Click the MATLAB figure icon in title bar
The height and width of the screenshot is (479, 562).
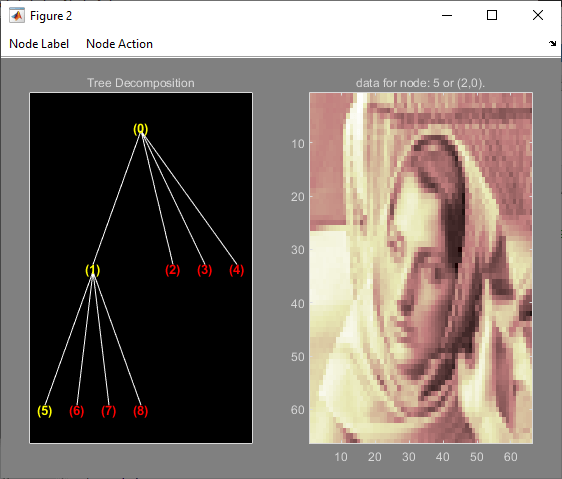(x=16, y=16)
